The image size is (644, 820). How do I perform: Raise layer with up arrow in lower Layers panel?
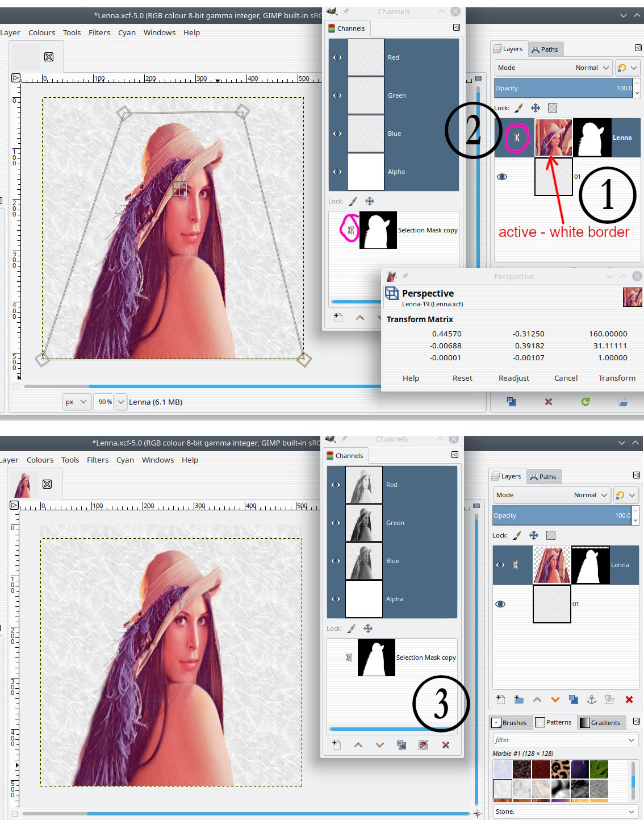(x=537, y=700)
